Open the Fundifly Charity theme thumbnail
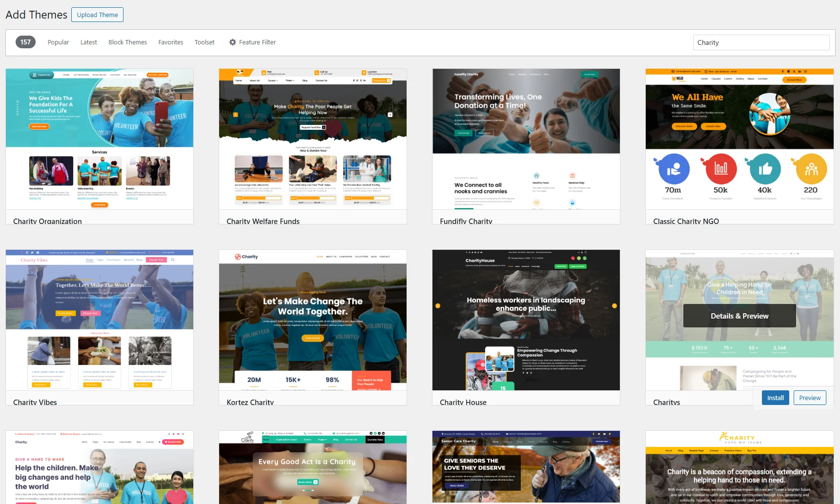 (x=526, y=139)
